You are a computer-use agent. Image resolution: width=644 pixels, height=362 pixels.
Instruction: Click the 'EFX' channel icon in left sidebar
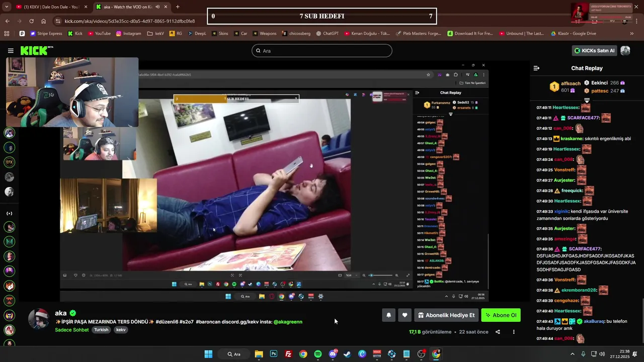click(9, 162)
